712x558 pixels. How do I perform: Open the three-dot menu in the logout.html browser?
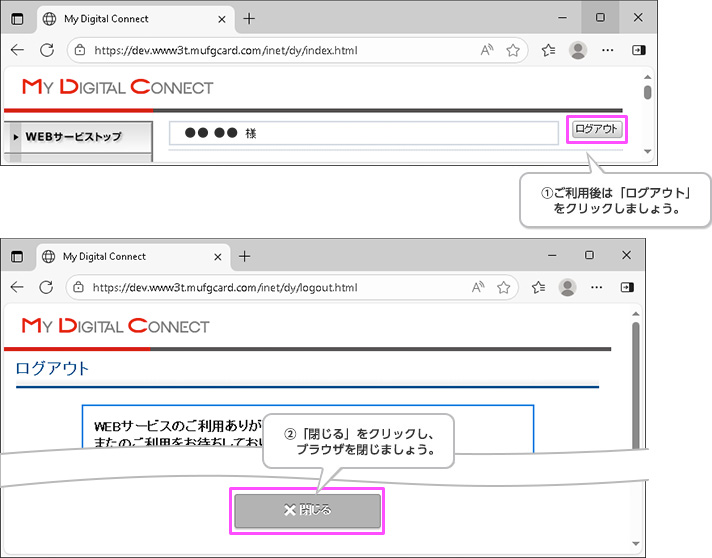coord(598,287)
